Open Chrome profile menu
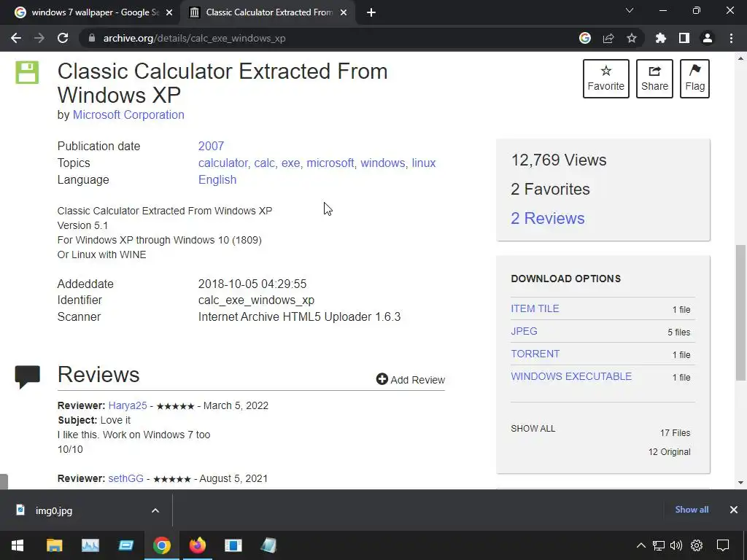The image size is (747, 560). click(x=708, y=38)
